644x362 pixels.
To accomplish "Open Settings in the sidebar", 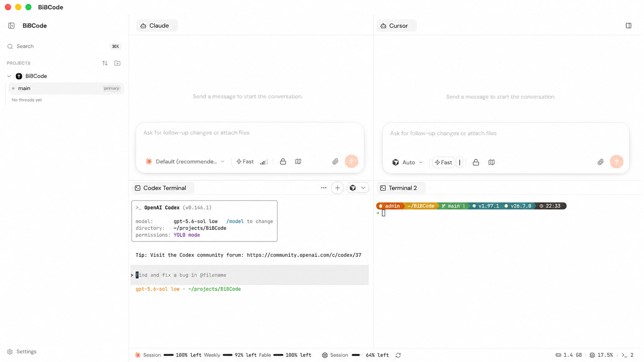I will point(22,352).
